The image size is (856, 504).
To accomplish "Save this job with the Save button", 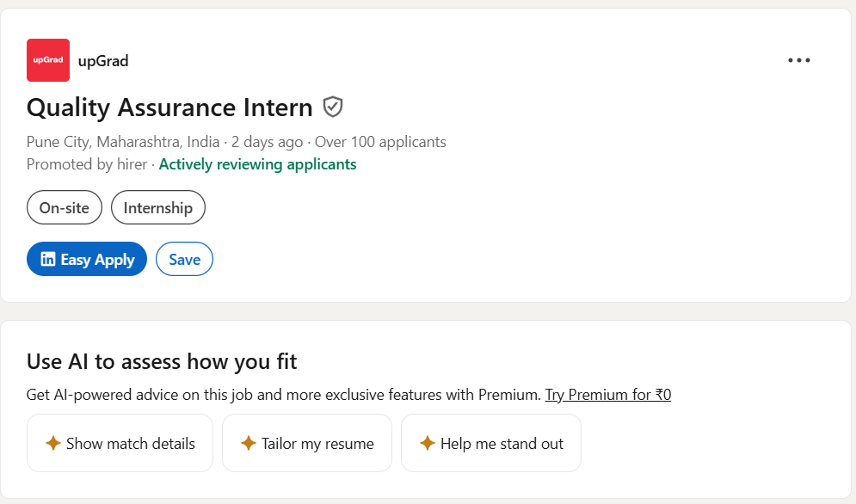I will pyautogui.click(x=184, y=259).
